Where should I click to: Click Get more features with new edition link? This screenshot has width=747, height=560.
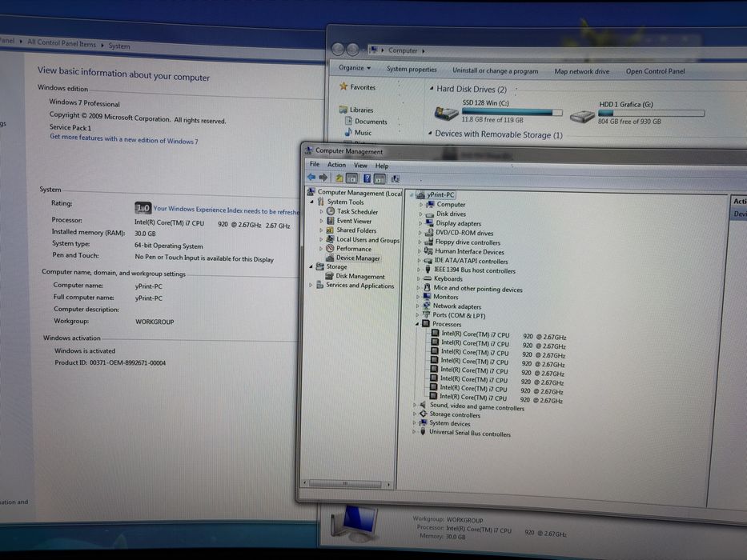coord(124,139)
